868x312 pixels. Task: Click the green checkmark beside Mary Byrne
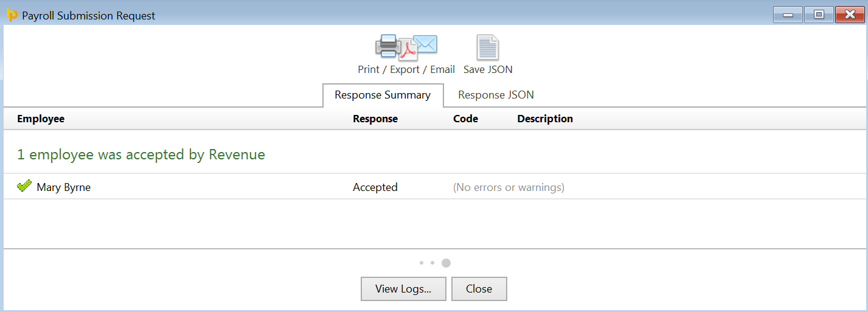point(24,187)
